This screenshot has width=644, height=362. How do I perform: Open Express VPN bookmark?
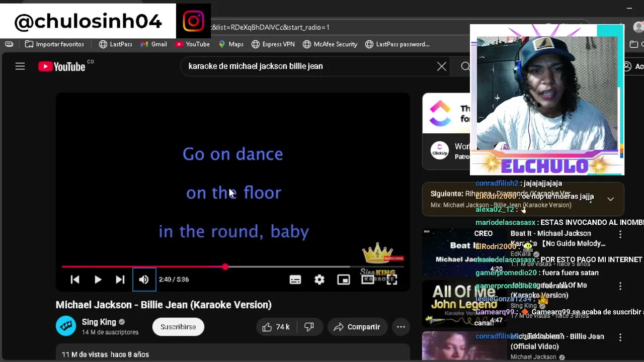click(273, 44)
